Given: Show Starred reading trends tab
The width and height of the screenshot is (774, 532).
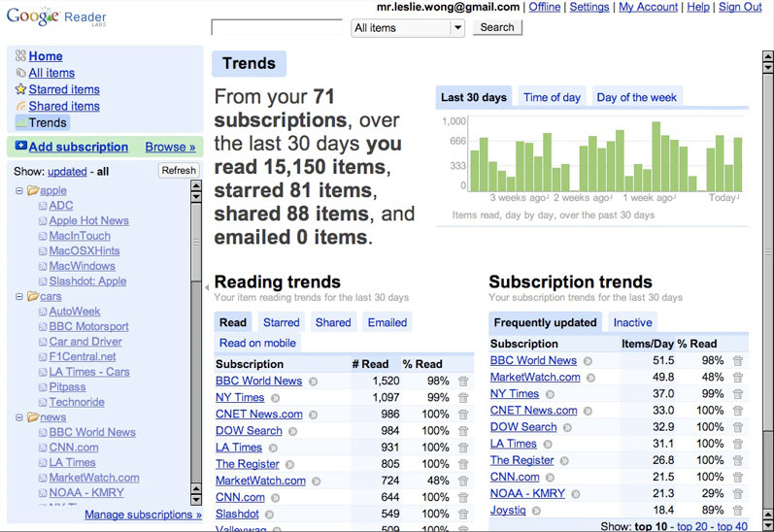Looking at the screenshot, I should click(x=282, y=322).
